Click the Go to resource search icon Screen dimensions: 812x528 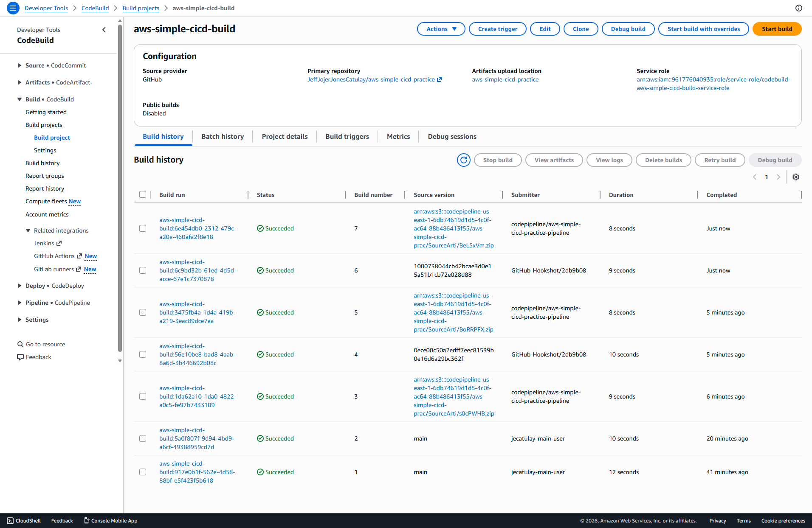coord(20,344)
